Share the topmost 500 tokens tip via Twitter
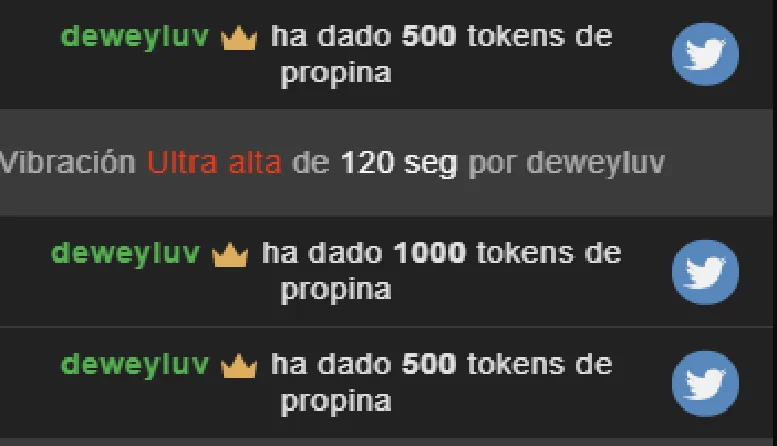This screenshot has height=446, width=777. (705, 54)
